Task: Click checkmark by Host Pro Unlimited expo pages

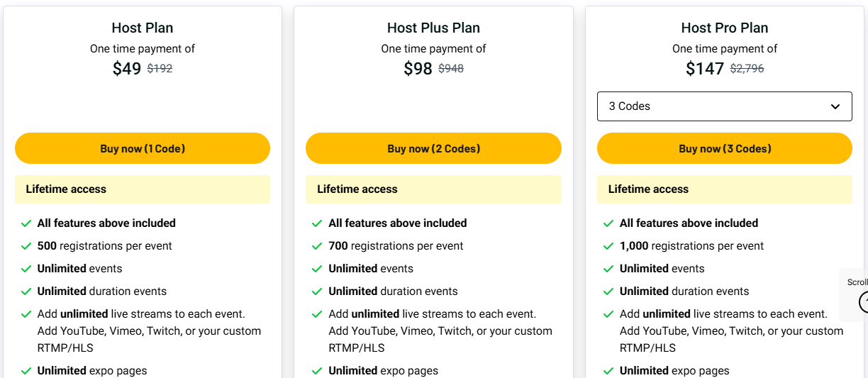Action: [608, 371]
